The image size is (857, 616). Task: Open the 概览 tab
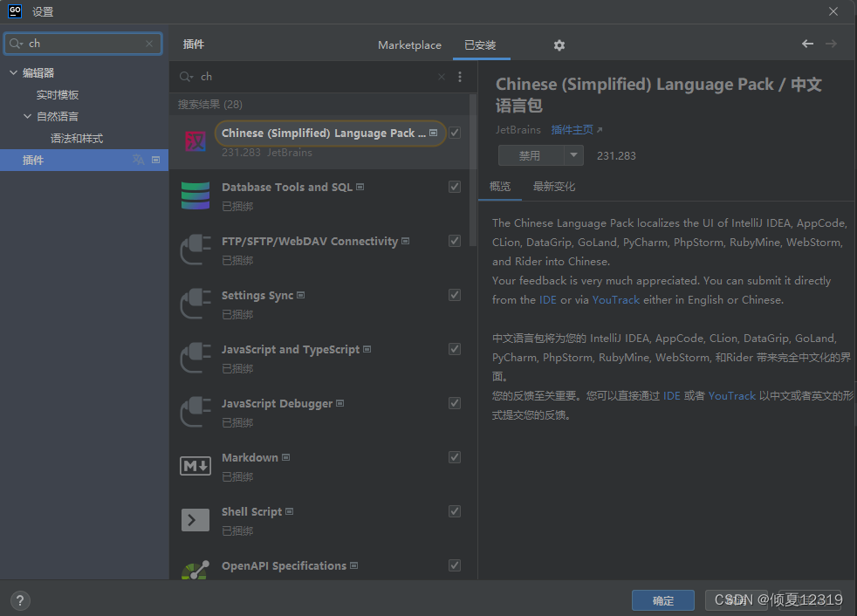click(x=500, y=187)
